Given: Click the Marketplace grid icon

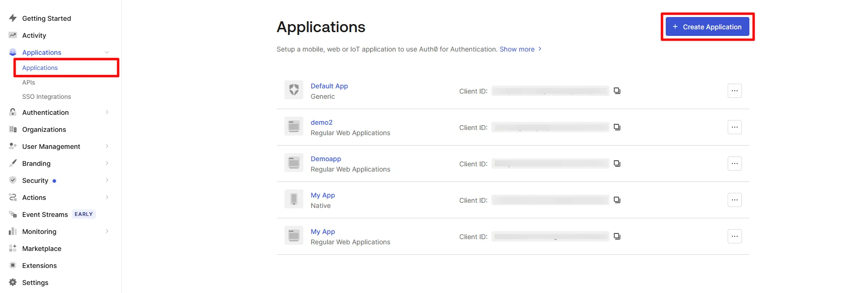Looking at the screenshot, I should pyautogui.click(x=13, y=248).
